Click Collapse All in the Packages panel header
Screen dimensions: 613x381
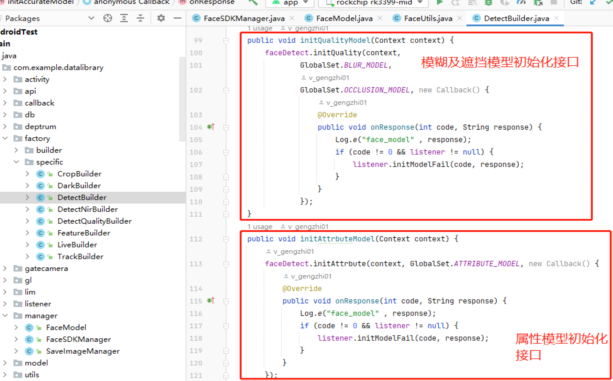(x=140, y=18)
